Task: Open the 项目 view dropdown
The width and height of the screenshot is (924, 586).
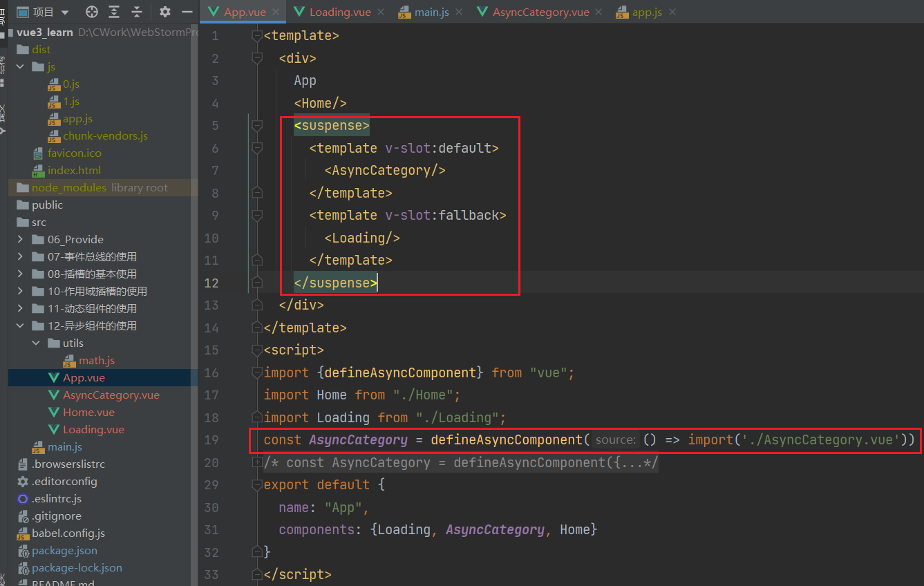Action: (x=44, y=12)
